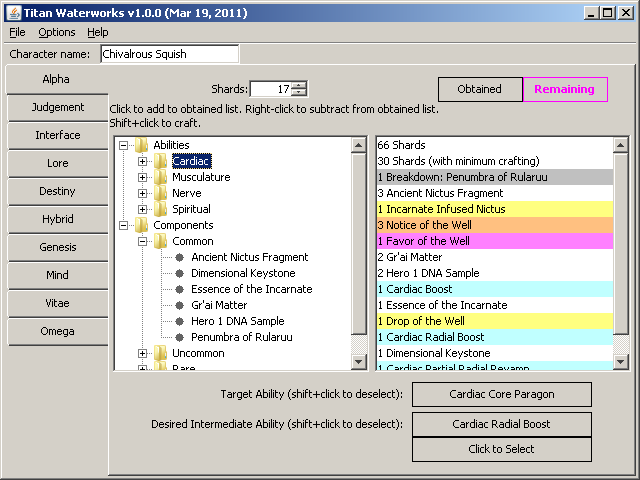The width and height of the screenshot is (640, 480).
Task: Click the Nerve folder icon
Action: pyautogui.click(x=161, y=193)
